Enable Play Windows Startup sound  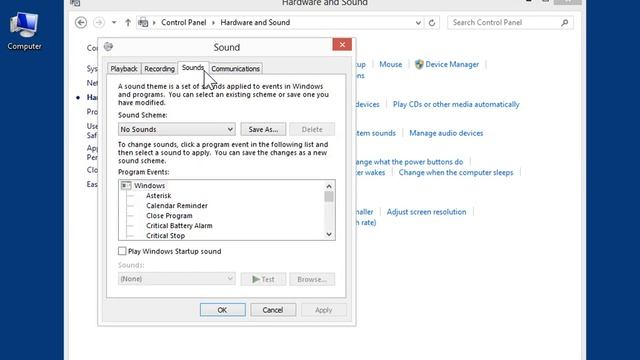pos(122,251)
